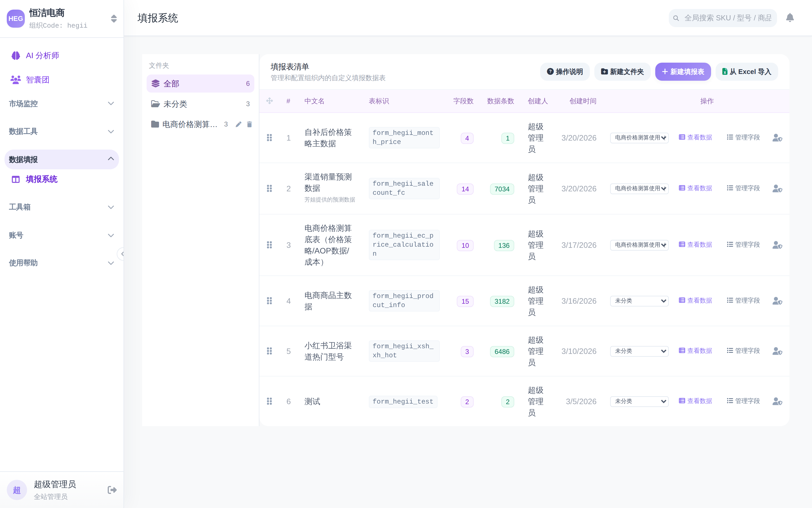This screenshot has width=812, height=508.
Task: Click the move icon in table header
Action: pyautogui.click(x=270, y=101)
